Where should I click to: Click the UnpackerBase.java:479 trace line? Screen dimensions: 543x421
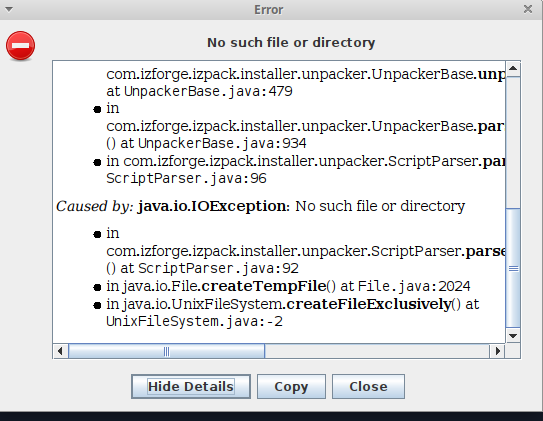tap(199, 91)
